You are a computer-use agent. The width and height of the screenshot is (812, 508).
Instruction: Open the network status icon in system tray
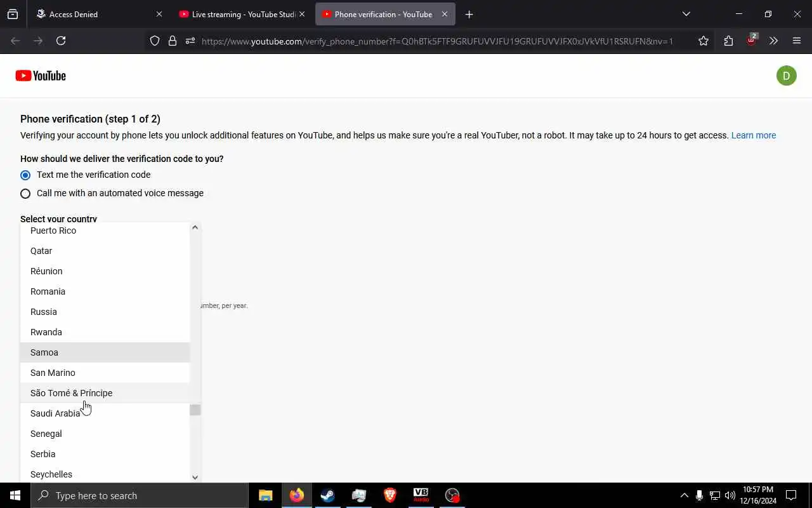tap(714, 495)
